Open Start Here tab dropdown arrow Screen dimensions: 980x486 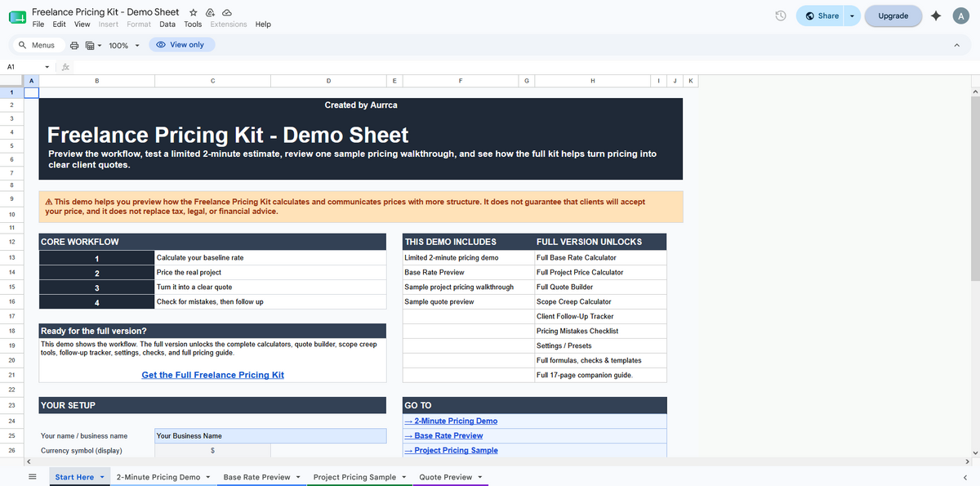tap(102, 477)
